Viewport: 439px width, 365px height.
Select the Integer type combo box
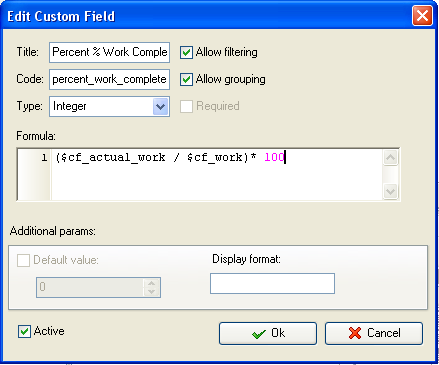pos(109,107)
